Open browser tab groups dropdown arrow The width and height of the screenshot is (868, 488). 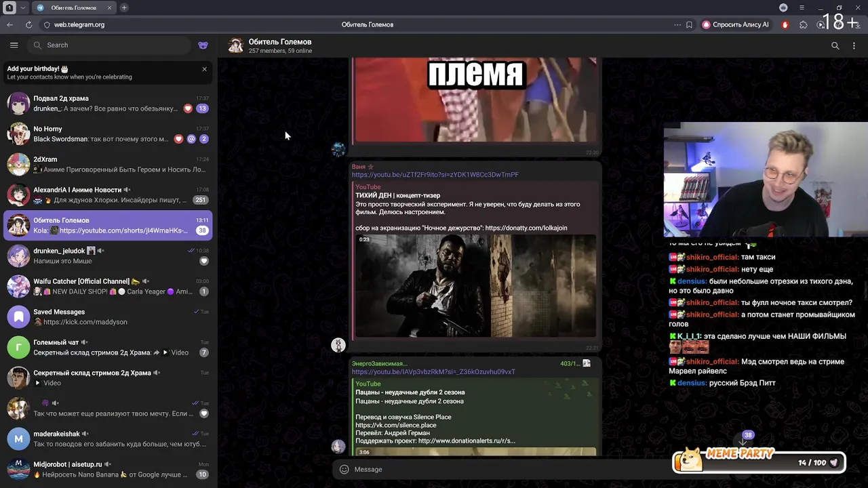click(23, 7)
